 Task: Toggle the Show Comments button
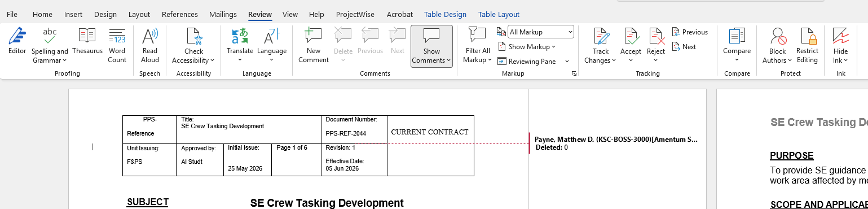pos(431,46)
